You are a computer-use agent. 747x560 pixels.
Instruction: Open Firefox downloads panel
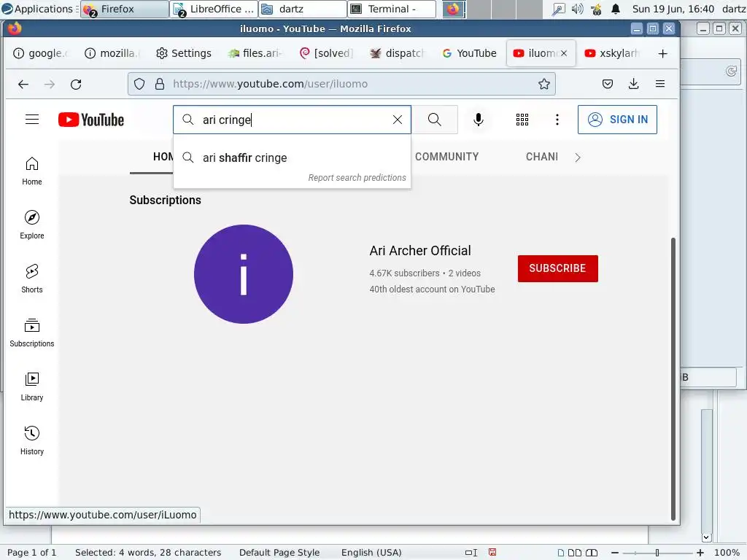coord(634,85)
